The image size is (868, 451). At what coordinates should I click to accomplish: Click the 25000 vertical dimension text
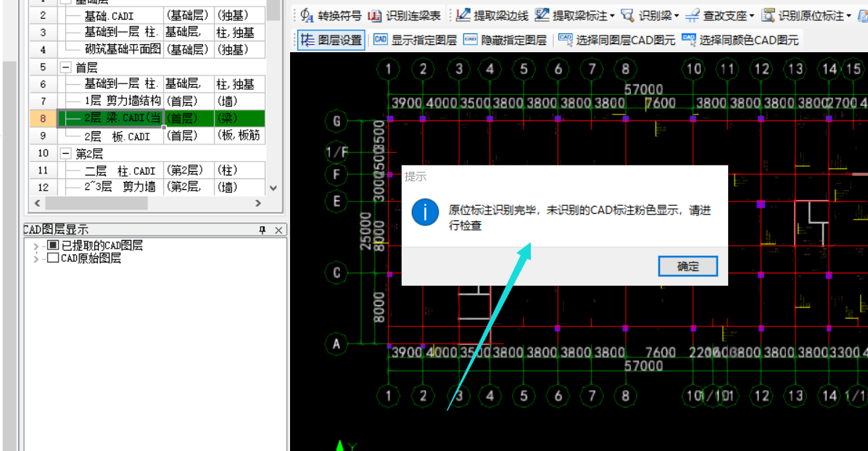[365, 231]
